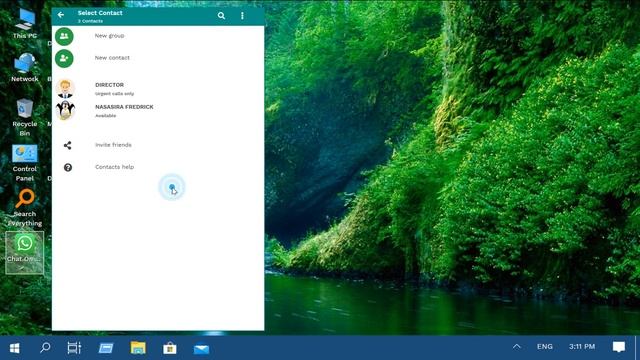The image size is (640, 360).
Task: Open Task View on the taskbar
Action: pos(74,348)
